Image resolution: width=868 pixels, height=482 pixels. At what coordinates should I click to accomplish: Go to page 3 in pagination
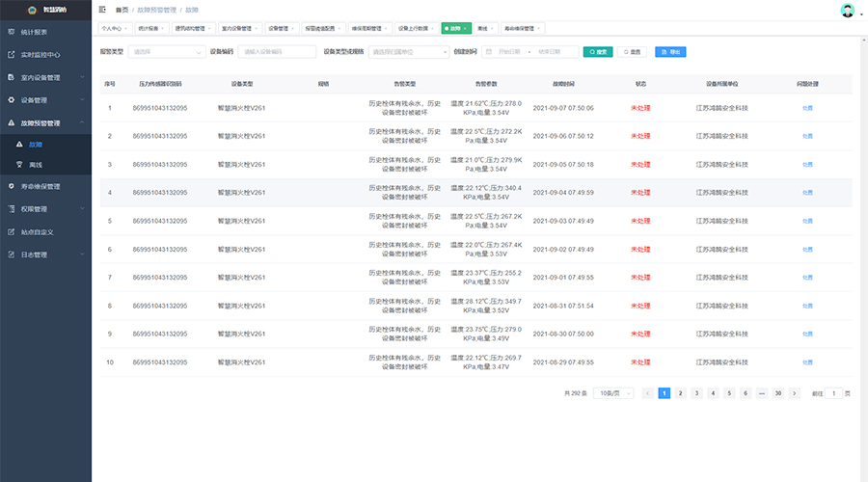[696, 393]
